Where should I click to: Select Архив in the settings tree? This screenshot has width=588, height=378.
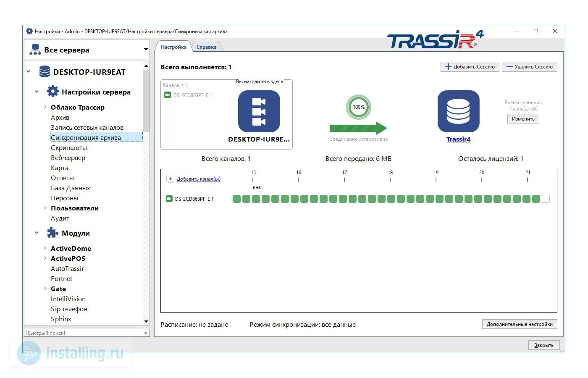coord(60,118)
